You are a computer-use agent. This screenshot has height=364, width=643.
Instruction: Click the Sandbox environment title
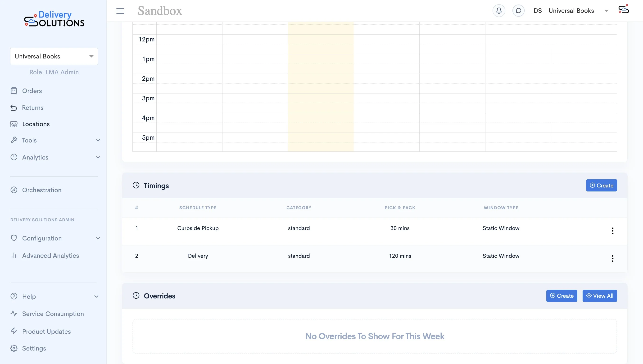tap(160, 11)
